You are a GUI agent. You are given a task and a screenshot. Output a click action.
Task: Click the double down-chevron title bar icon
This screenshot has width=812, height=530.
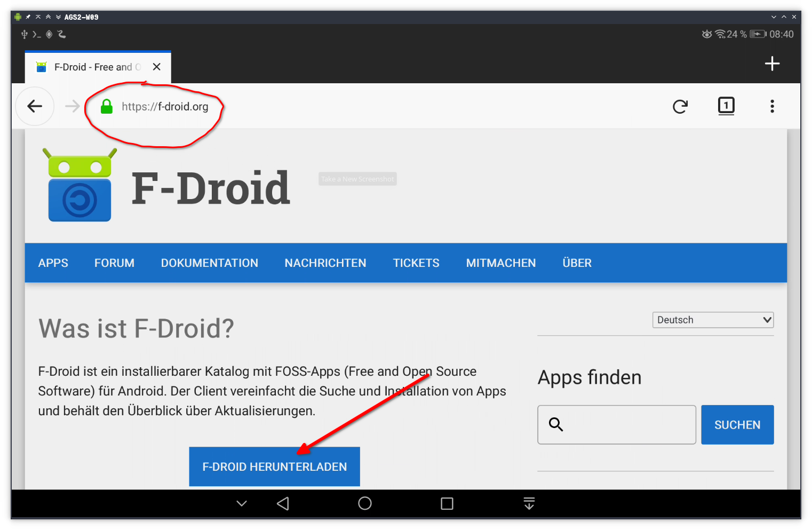(58, 17)
